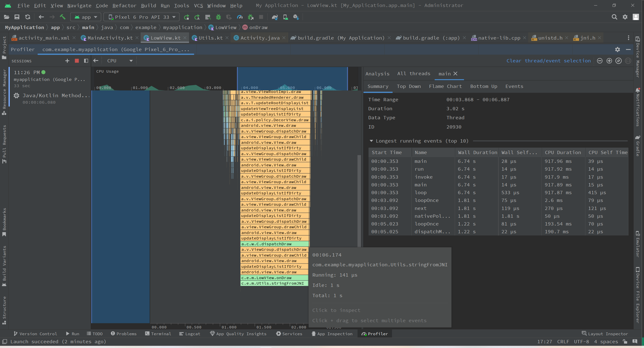Click the Make Project hammer icon

62,17
